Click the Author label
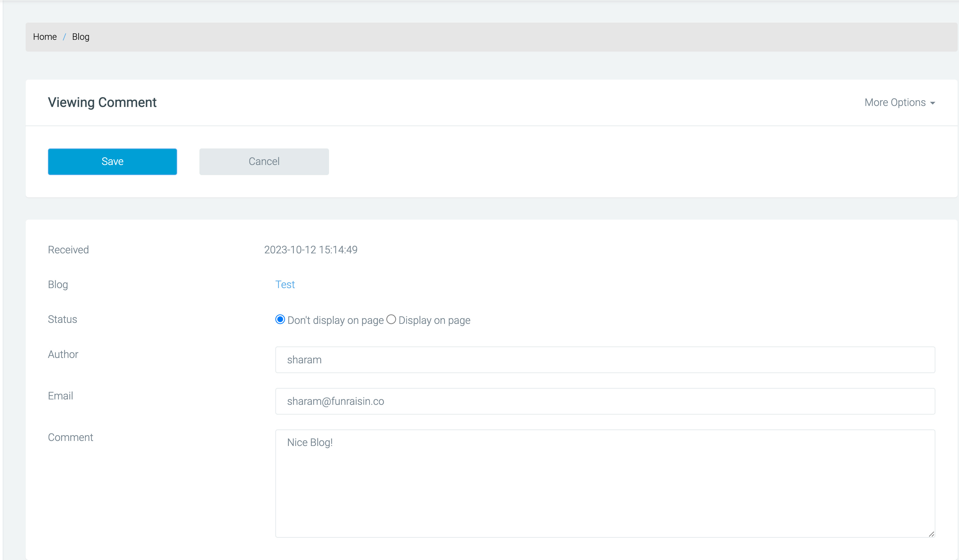Image resolution: width=959 pixels, height=560 pixels. pyautogui.click(x=63, y=355)
